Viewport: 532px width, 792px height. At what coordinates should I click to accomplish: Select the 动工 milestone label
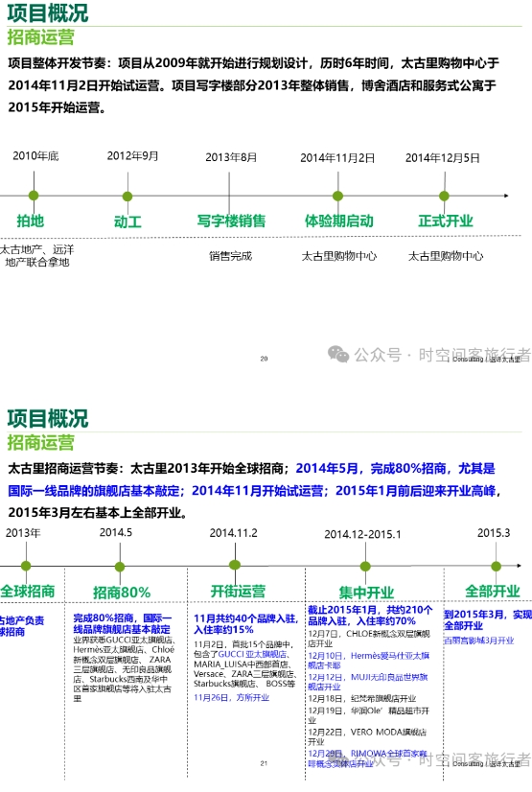pos(127,221)
